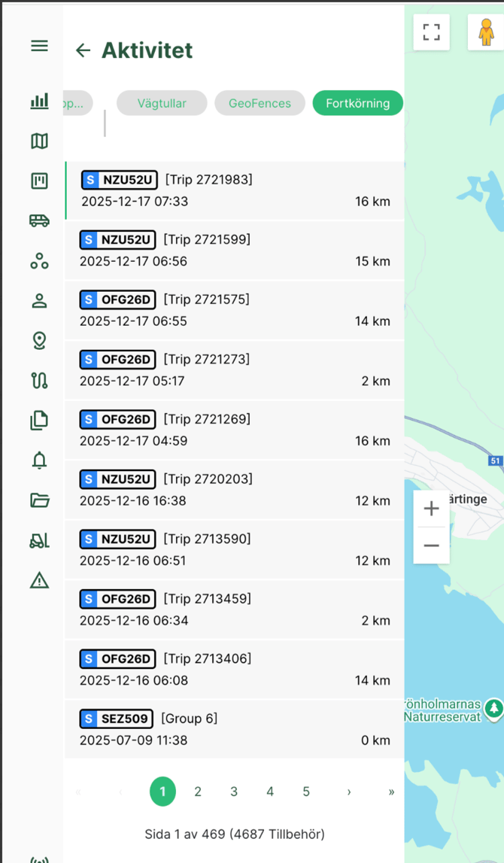Open the driver person icon
This screenshot has height=863, width=504.
[x=39, y=300]
